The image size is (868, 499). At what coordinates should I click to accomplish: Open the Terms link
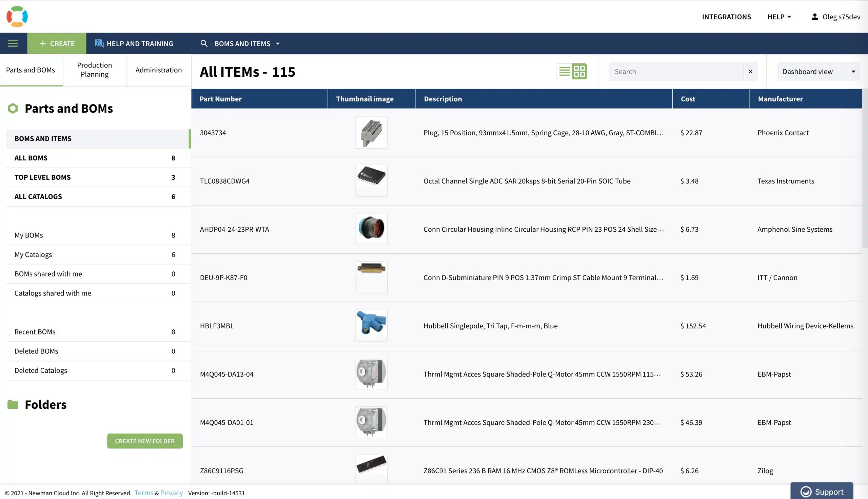[x=144, y=493]
